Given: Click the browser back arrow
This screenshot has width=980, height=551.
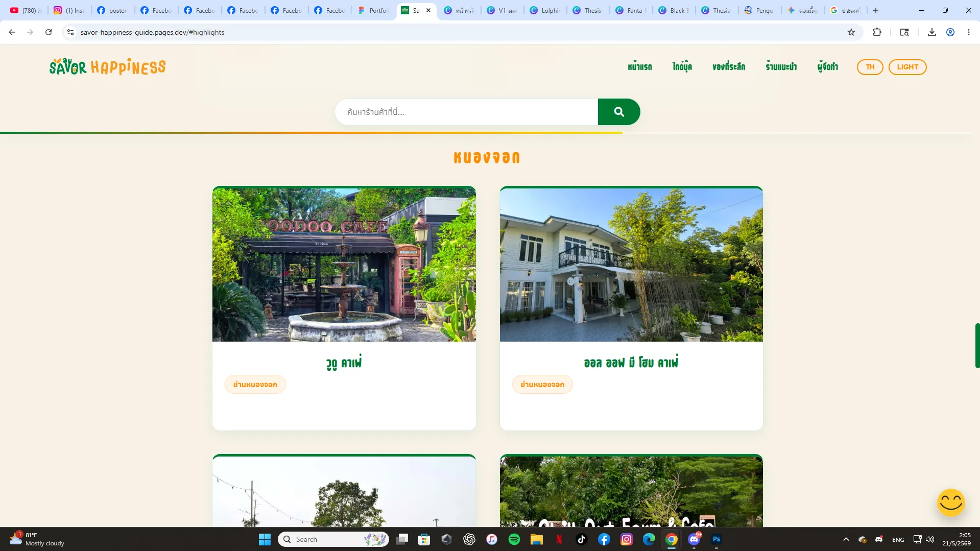Looking at the screenshot, I should (12, 32).
